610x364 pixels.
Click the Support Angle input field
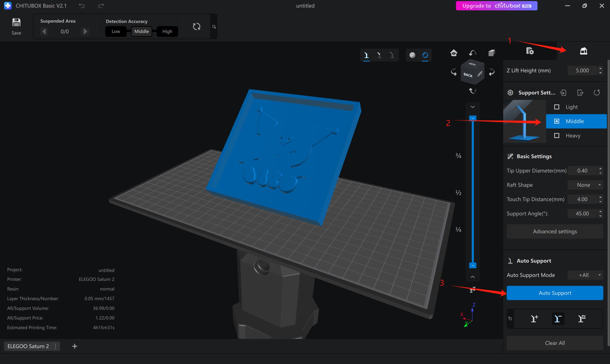(582, 213)
